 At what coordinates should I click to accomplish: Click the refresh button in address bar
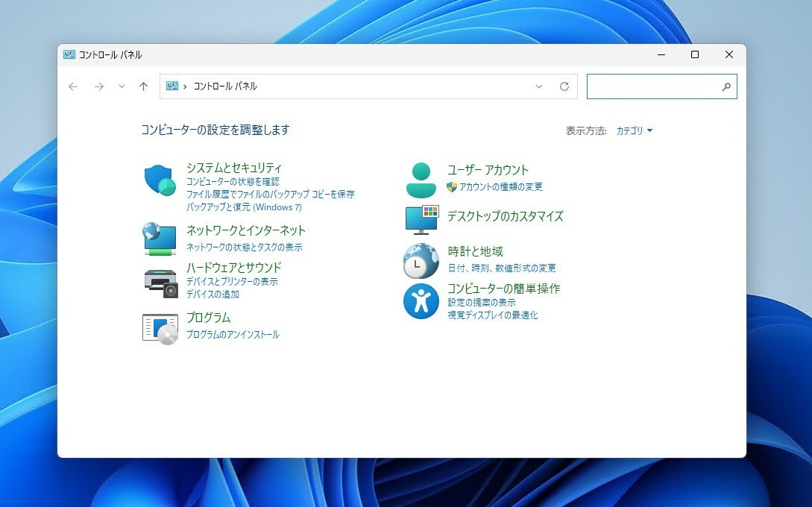click(564, 86)
